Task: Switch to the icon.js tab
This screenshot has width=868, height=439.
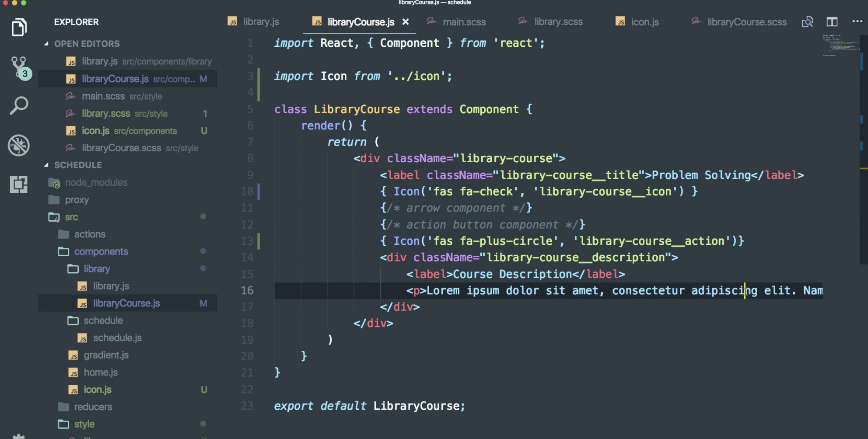Action: (x=637, y=22)
